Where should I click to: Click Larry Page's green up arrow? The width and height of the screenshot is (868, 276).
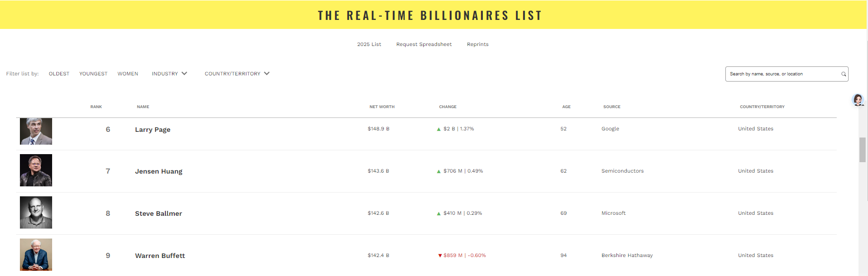click(439, 129)
